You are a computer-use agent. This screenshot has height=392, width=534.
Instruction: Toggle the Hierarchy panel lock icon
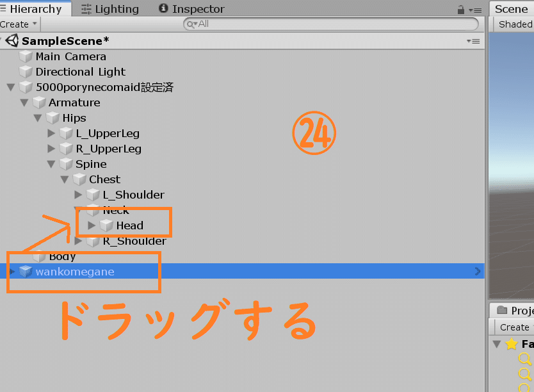click(x=461, y=10)
